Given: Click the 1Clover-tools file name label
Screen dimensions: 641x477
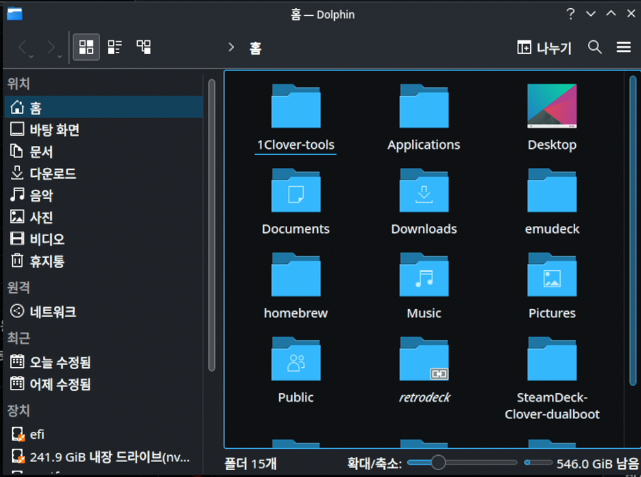Looking at the screenshot, I should [296, 145].
